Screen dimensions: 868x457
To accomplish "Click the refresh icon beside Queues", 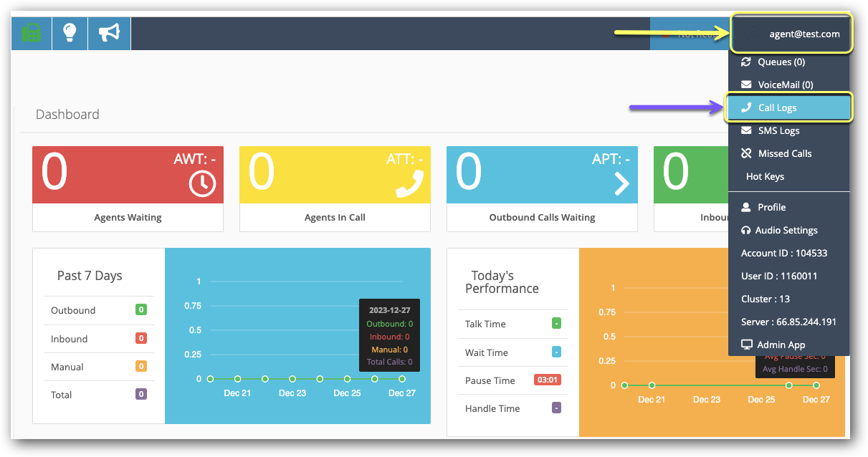I will point(746,62).
